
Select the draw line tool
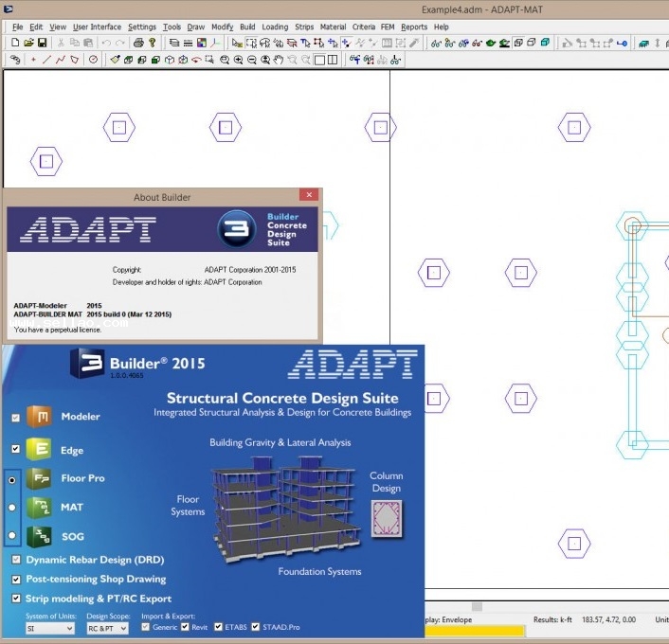pyautogui.click(x=46, y=60)
